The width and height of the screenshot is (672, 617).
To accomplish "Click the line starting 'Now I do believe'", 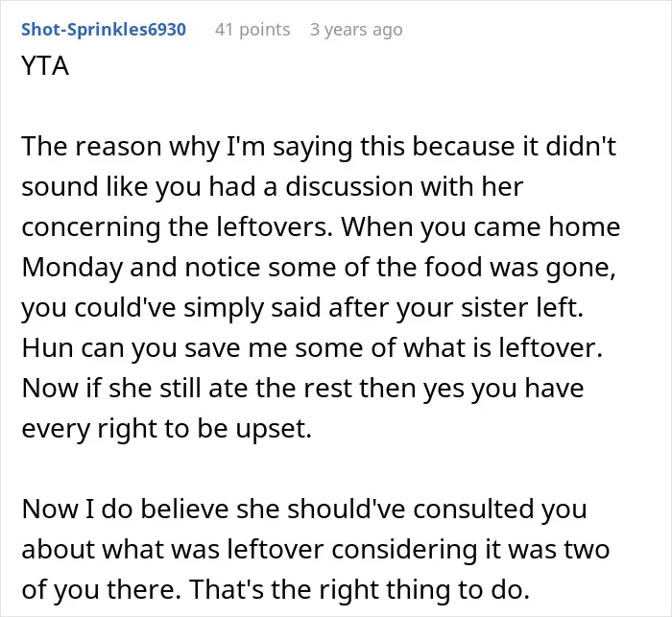I will pos(304,510).
